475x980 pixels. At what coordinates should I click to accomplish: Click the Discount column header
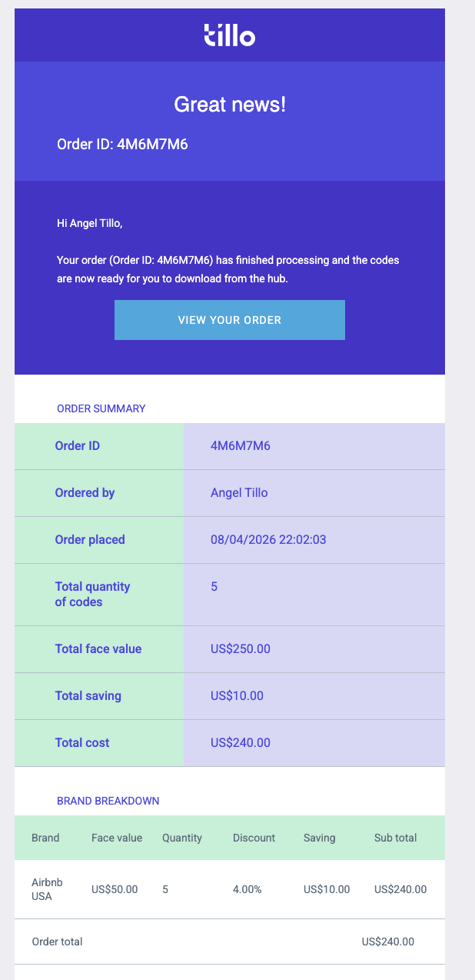pos(254,838)
